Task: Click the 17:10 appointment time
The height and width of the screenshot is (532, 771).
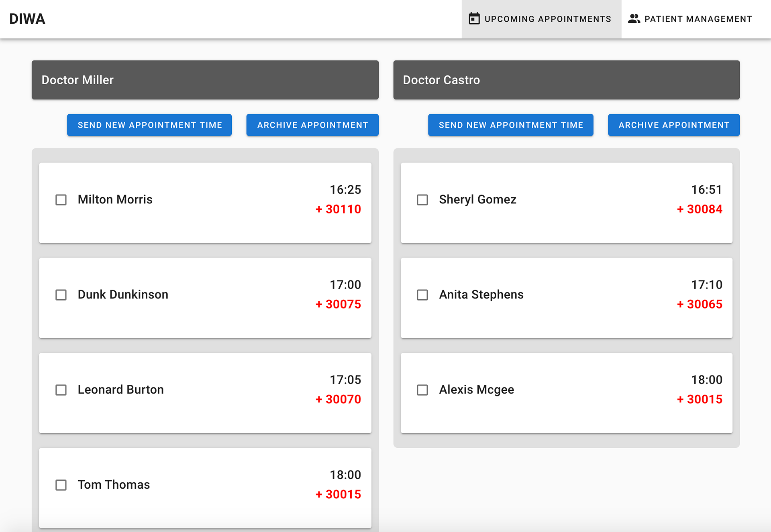Action: [x=707, y=284]
